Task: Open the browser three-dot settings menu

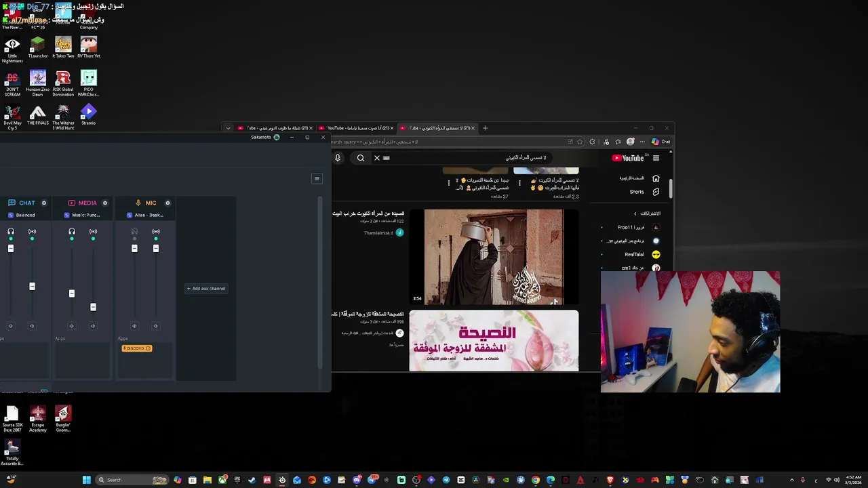Action: (x=642, y=142)
